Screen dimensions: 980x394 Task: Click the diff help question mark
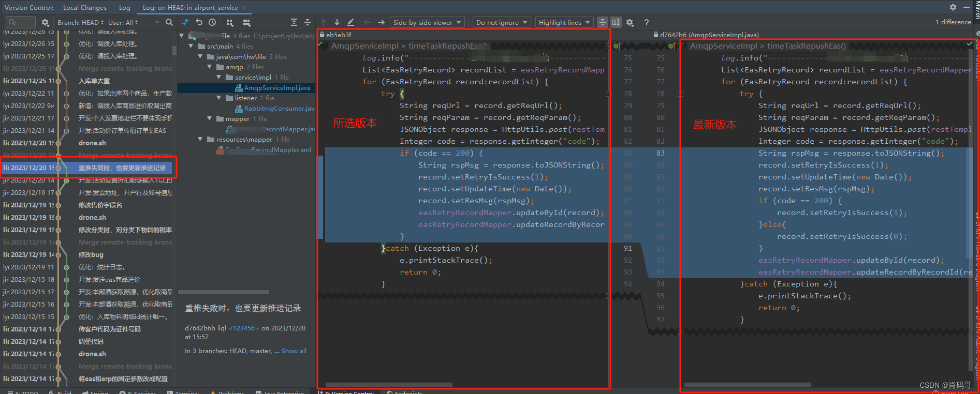click(646, 22)
